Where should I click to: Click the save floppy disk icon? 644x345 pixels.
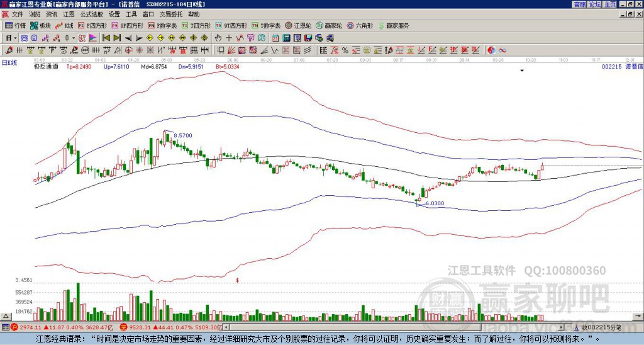(308, 38)
